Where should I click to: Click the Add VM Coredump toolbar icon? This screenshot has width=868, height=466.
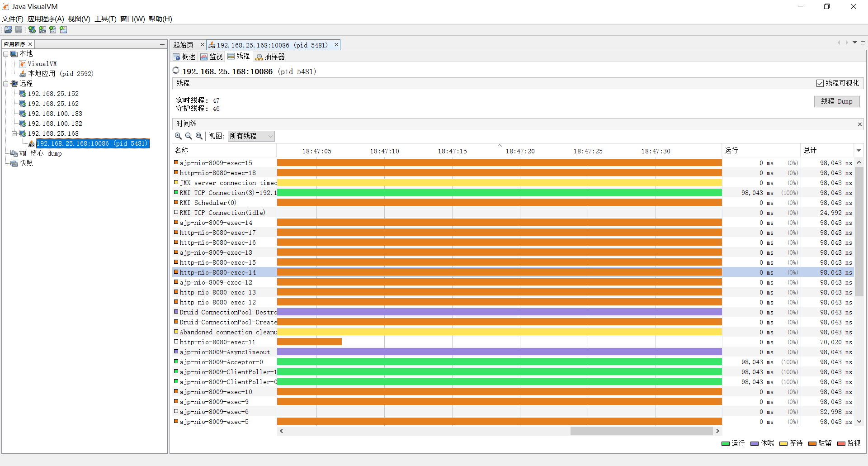coord(53,30)
